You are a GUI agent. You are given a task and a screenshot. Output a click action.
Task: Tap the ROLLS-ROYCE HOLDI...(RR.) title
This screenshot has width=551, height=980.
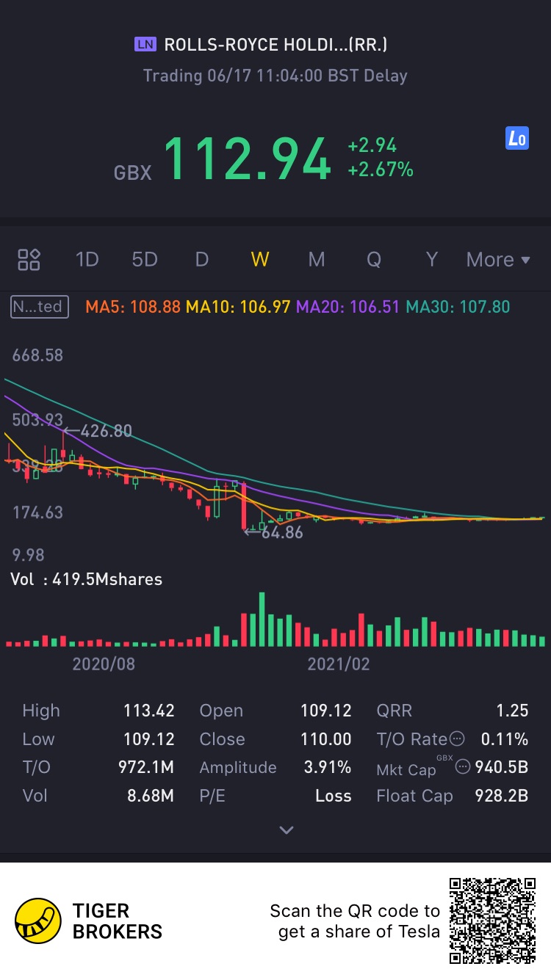click(x=275, y=45)
